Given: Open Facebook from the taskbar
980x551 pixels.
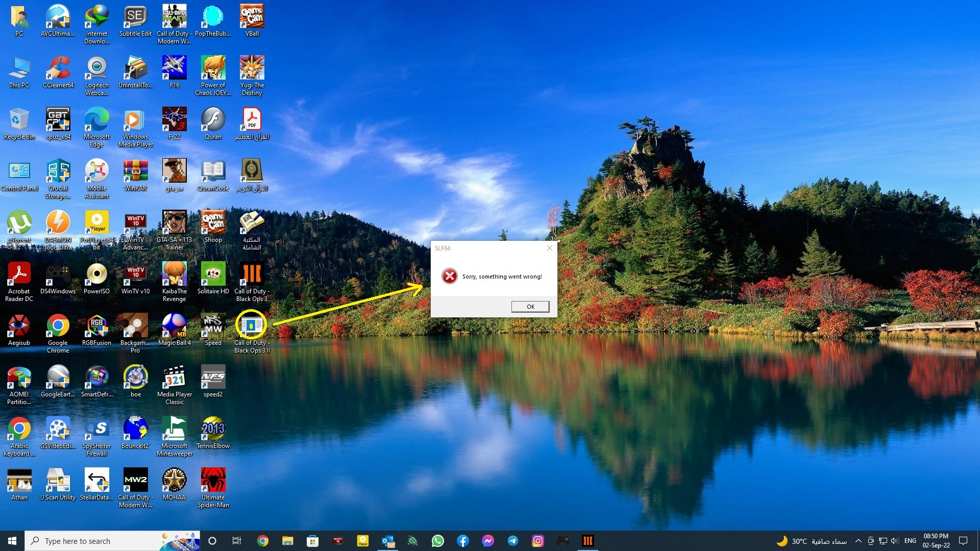Looking at the screenshot, I should pos(463,541).
